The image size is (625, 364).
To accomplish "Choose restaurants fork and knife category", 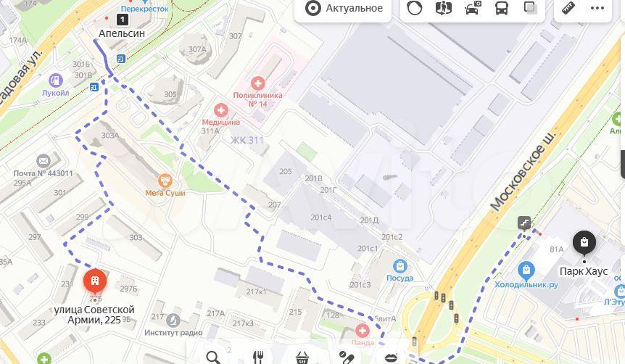I will point(258,357).
